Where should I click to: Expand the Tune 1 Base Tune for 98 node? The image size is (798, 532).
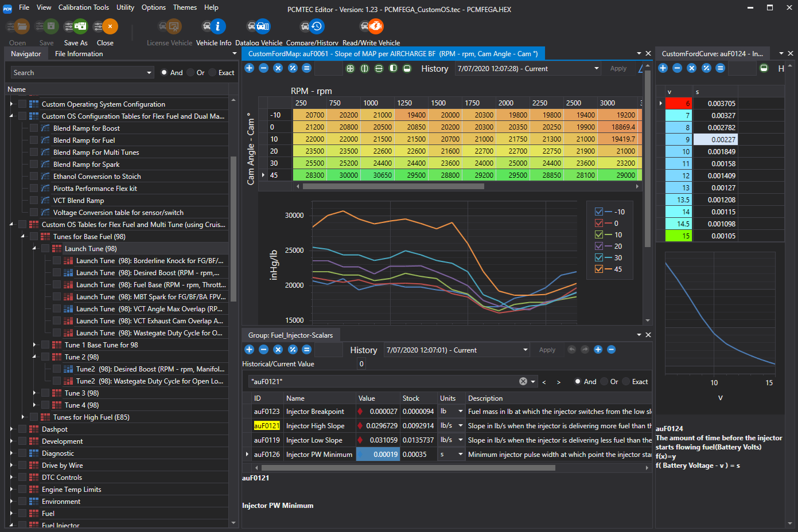click(x=34, y=345)
